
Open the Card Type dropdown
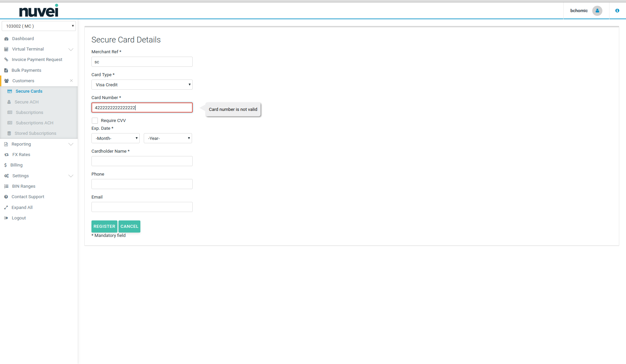142,85
